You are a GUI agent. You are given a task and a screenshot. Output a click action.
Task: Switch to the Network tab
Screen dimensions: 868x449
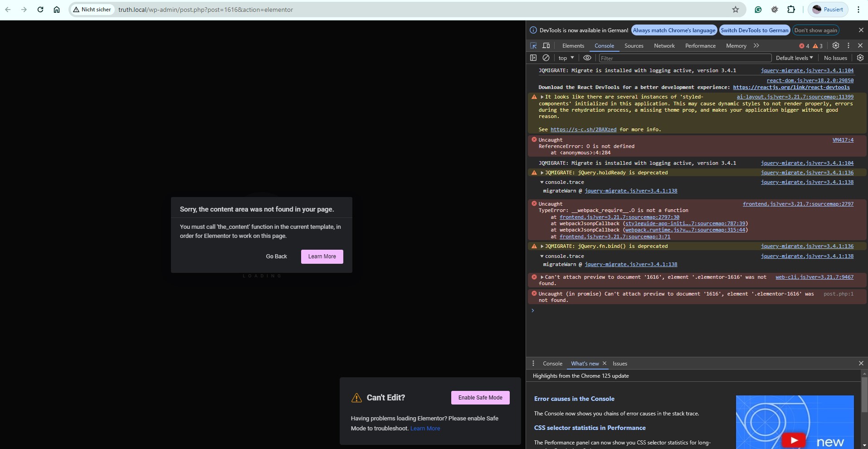pos(664,46)
